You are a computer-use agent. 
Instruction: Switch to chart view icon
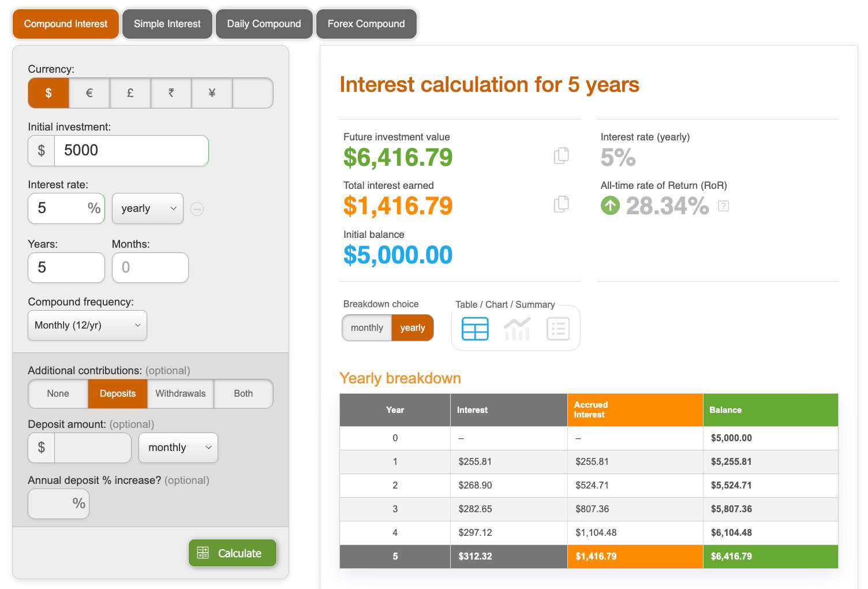tap(517, 329)
